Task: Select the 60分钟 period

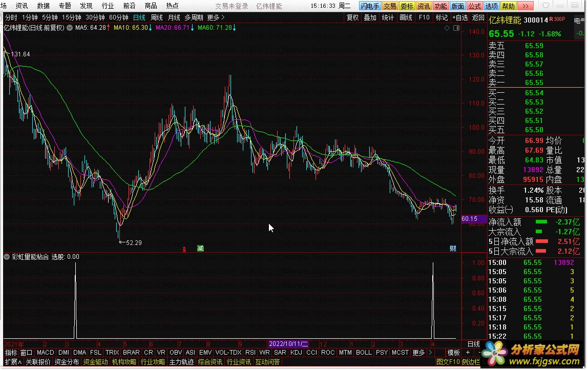Action: (118, 17)
